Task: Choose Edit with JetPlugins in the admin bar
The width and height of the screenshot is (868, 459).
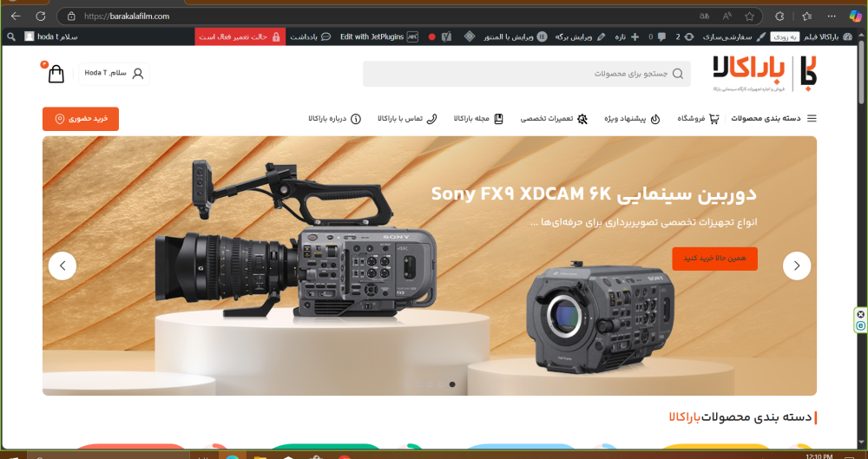Action: pos(379,36)
